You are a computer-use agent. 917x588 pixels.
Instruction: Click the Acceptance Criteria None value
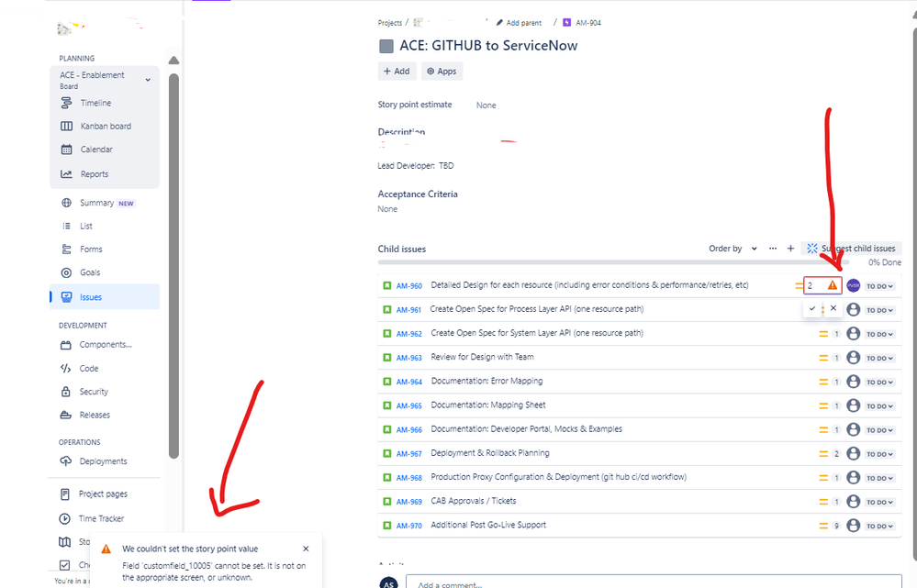[x=387, y=209]
